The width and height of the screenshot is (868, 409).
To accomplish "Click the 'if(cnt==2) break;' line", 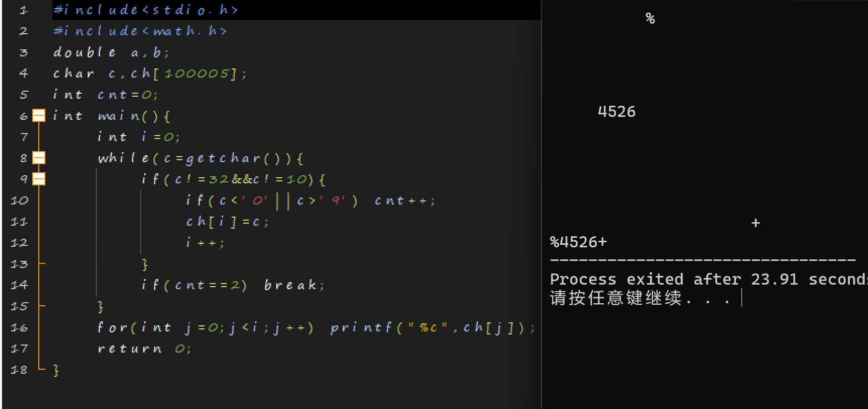I will [233, 285].
